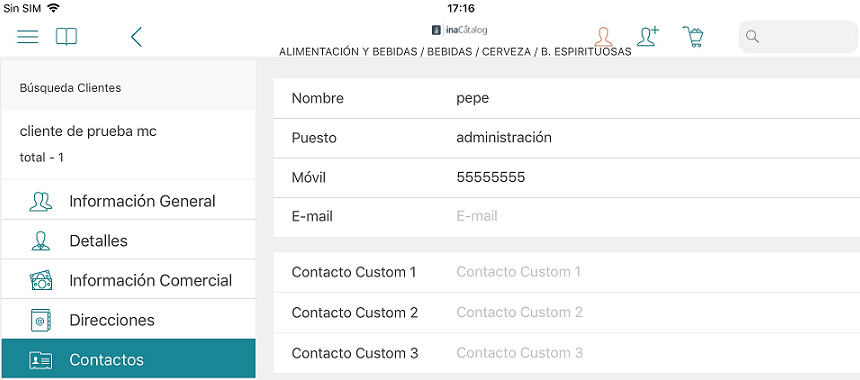The height and width of the screenshot is (380, 860).
Task: Click the Móvil field 55555555
Action: [567, 177]
